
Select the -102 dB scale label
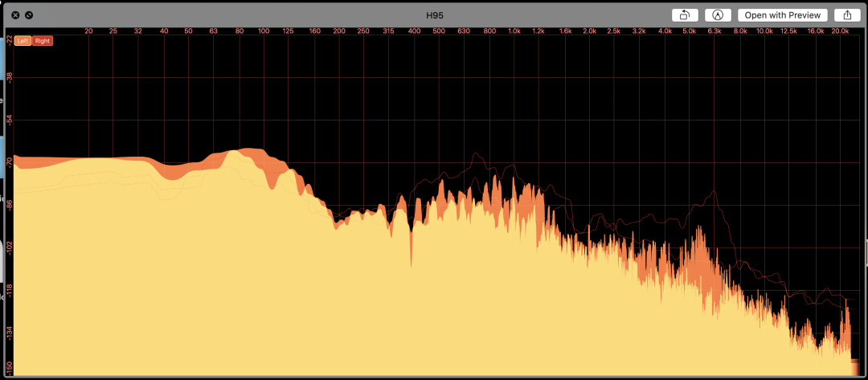[9, 245]
